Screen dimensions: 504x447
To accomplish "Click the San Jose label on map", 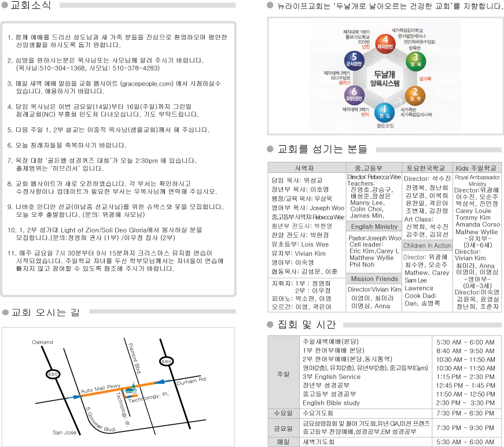I will 64,433.
